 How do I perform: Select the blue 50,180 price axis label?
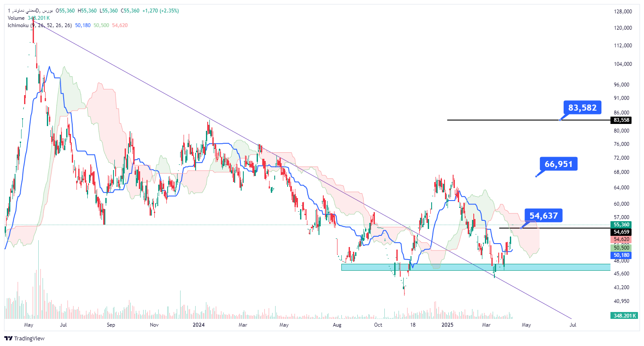[x=622, y=255]
